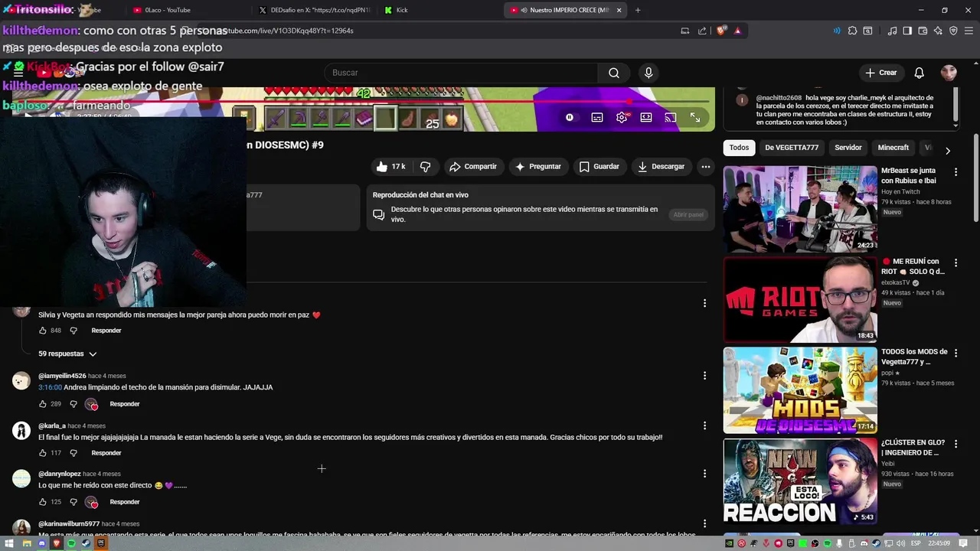The height and width of the screenshot is (551, 980).
Task: Select the Minecraft filter chip
Action: point(893,148)
